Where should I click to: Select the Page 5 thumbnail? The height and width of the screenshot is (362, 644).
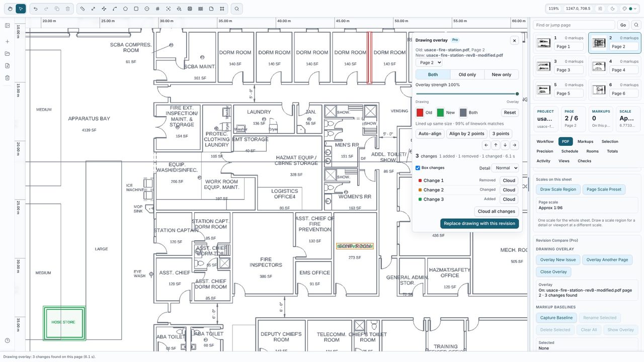click(559, 89)
